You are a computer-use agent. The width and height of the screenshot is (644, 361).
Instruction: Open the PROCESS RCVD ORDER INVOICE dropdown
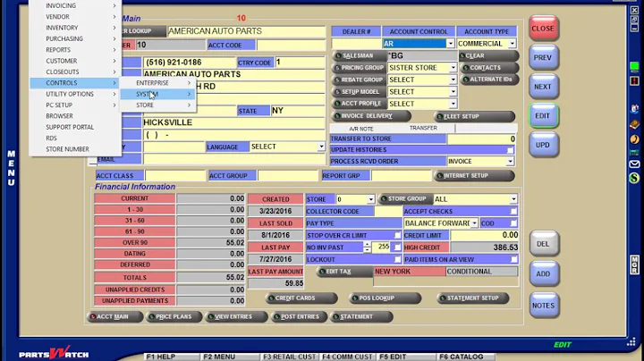click(510, 162)
